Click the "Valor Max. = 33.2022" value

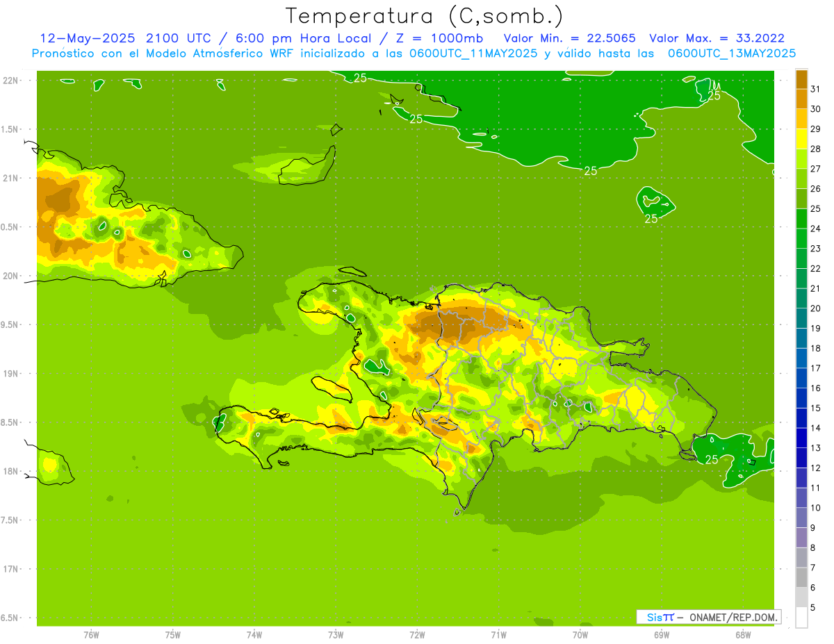tap(717, 38)
